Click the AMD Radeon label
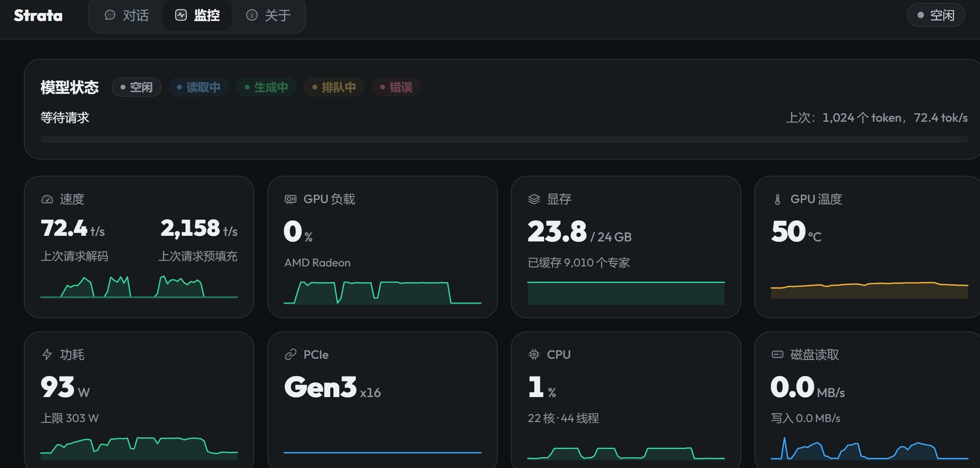The width and height of the screenshot is (980, 468). coord(317,263)
